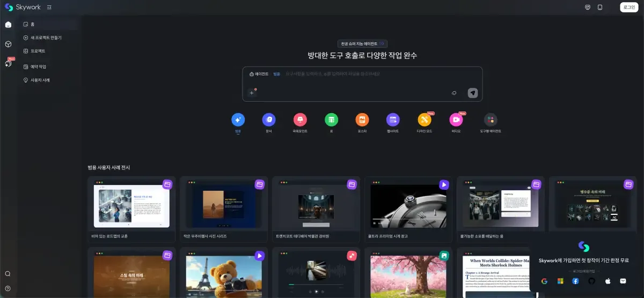Screen dimensions: 644x298
Task: Click the pause control on the watch video
Action: pyautogui.click(x=374, y=222)
